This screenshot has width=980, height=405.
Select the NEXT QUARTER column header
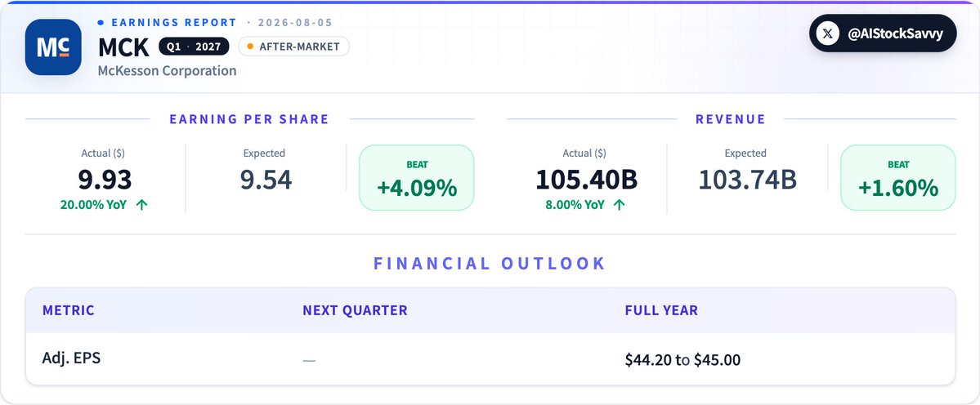(x=355, y=310)
